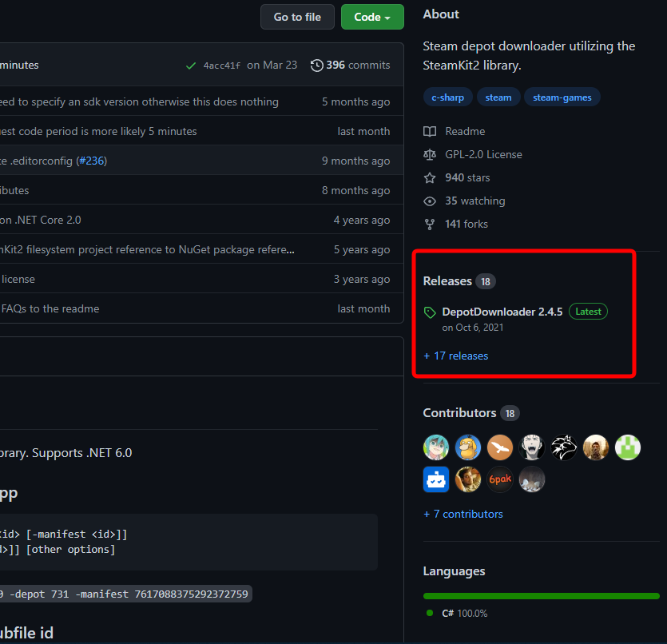Click the green C# language bar

tap(541, 596)
